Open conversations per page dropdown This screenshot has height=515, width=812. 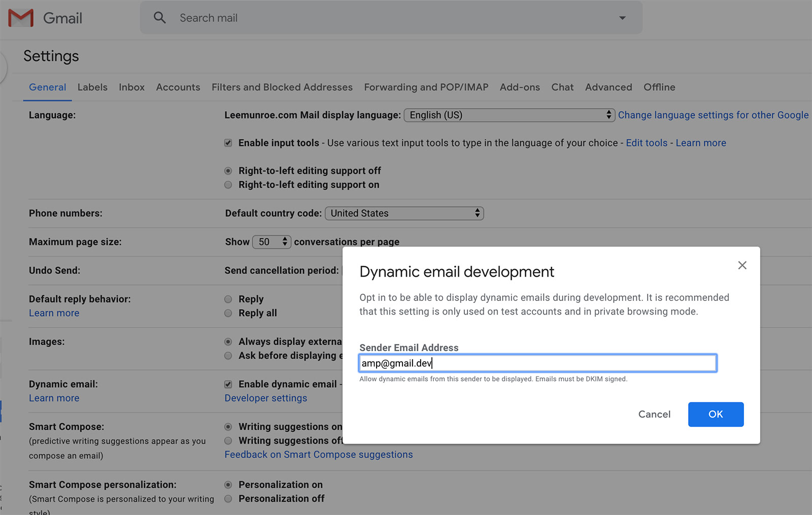[272, 242]
